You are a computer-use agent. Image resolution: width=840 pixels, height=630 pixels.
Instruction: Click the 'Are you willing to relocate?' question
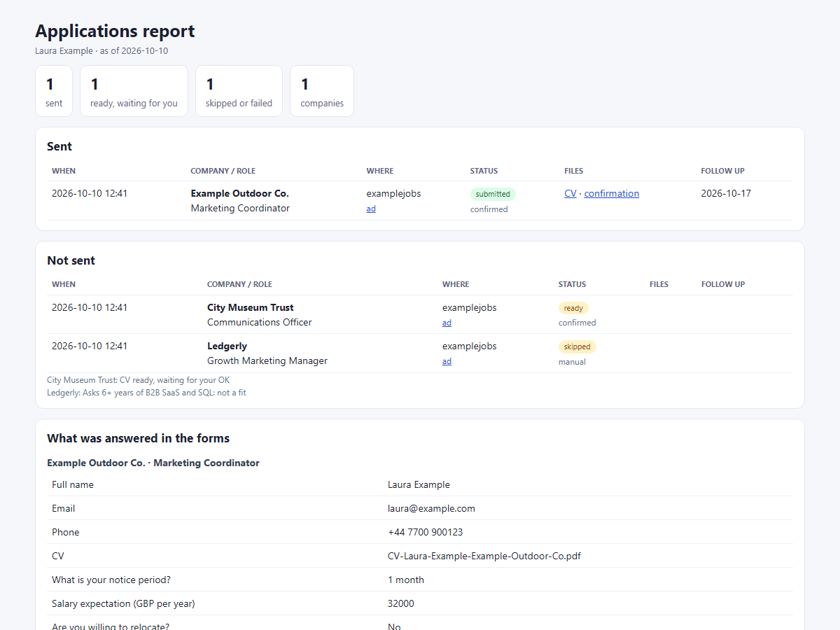[111, 625]
